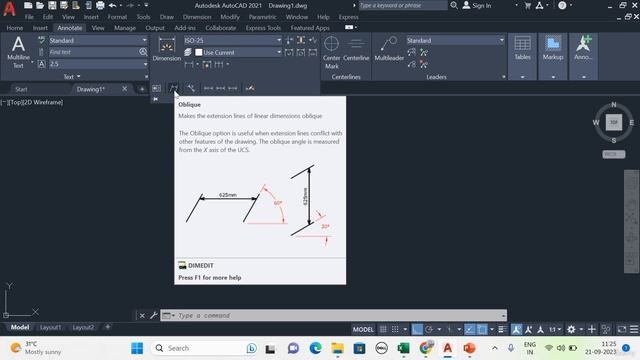Click the Clean Screen icon in status bar
The image size is (640, 360).
point(621,329)
